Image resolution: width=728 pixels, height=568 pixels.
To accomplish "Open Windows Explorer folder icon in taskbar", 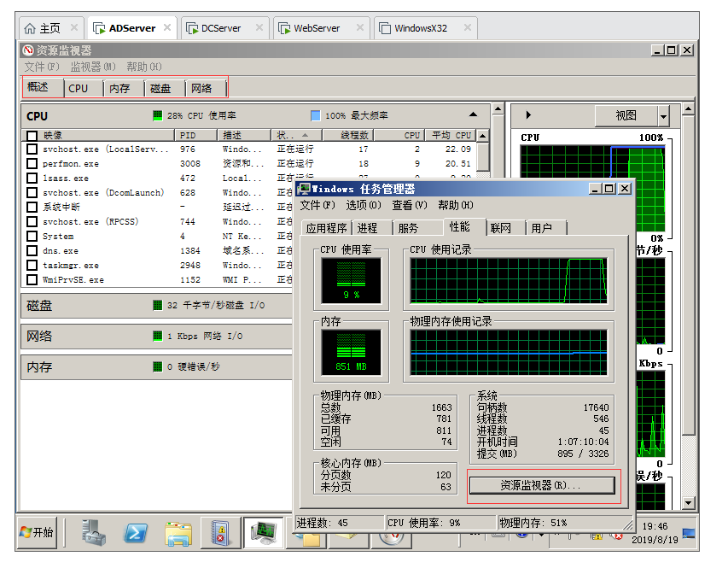I will pyautogui.click(x=178, y=533).
